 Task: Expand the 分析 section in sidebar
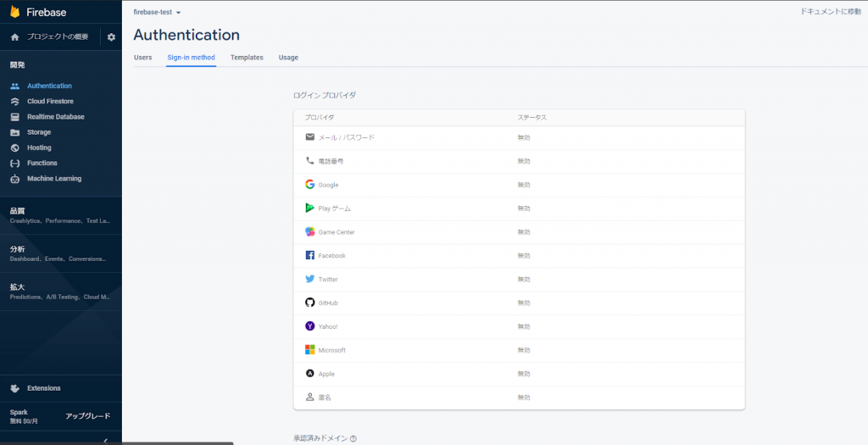pyautogui.click(x=61, y=253)
